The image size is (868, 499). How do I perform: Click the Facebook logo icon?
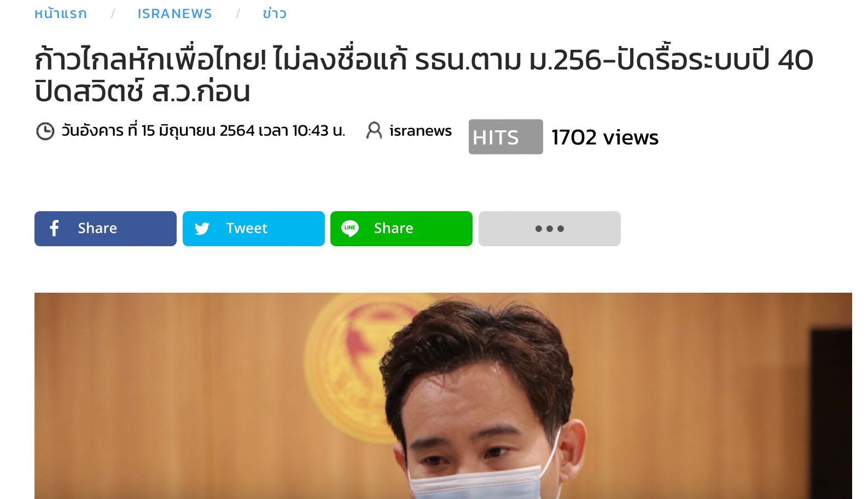54,228
